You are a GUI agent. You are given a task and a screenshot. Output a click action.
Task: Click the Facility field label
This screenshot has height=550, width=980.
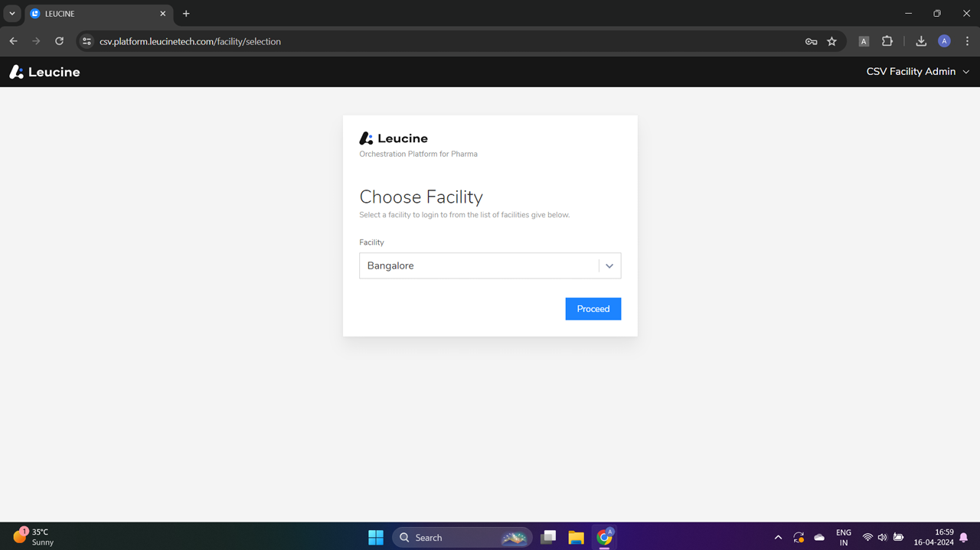371,242
